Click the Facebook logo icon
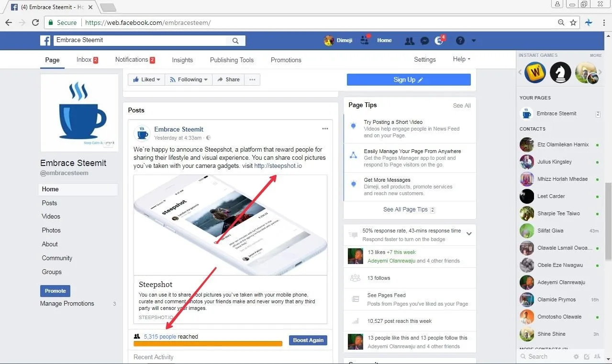The image size is (612, 364). 45,41
